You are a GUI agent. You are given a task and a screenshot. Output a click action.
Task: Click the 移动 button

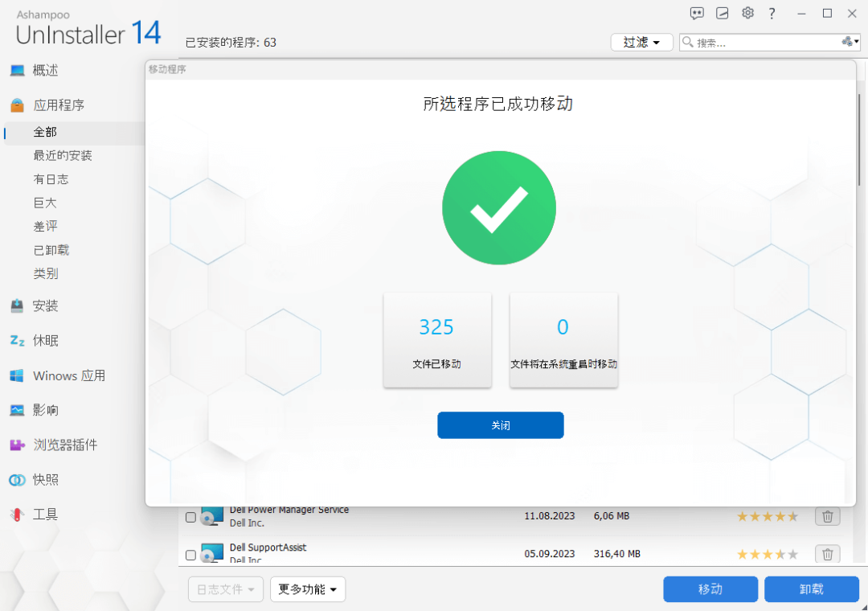[710, 589]
